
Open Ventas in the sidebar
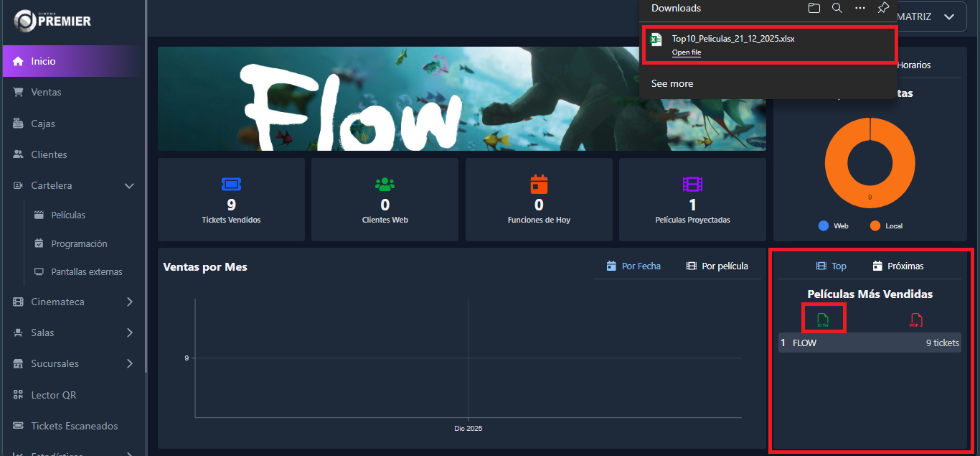click(46, 92)
